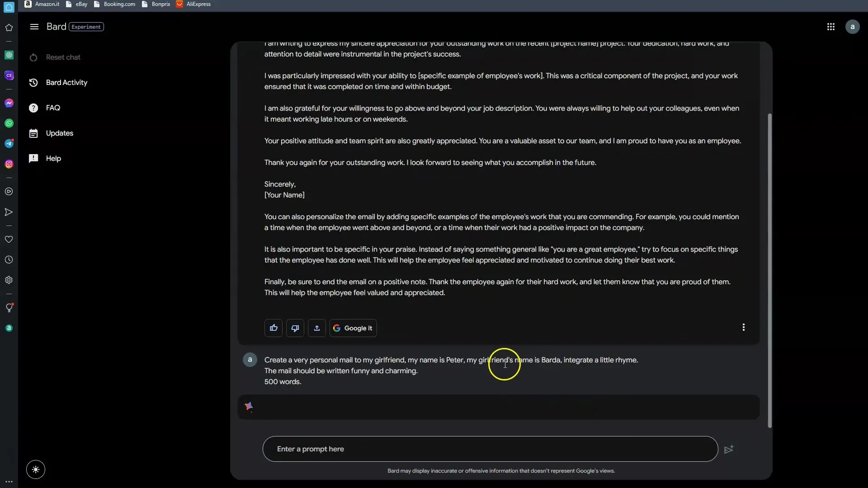Open the sidebar send/flow arrow icon
Image resolution: width=868 pixels, height=488 pixels.
9,212
